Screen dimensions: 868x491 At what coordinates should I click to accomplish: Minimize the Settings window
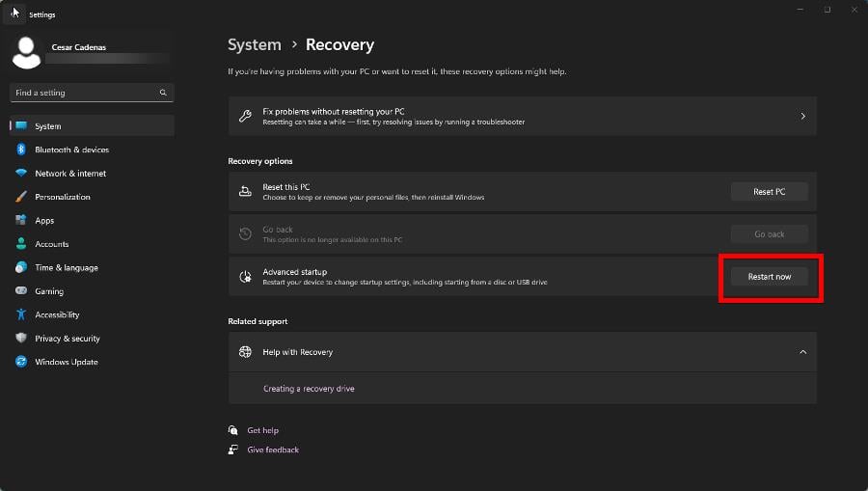point(800,10)
